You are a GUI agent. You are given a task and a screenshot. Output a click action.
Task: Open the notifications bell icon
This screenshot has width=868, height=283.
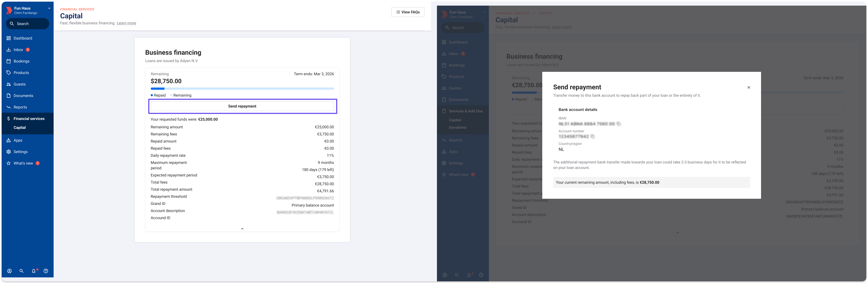point(34,271)
